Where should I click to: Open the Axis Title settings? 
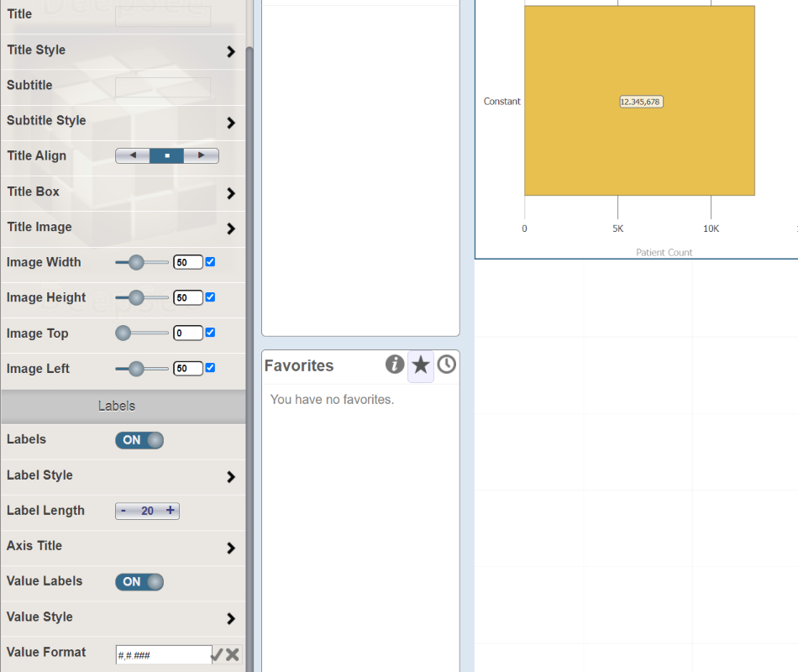pyautogui.click(x=123, y=547)
